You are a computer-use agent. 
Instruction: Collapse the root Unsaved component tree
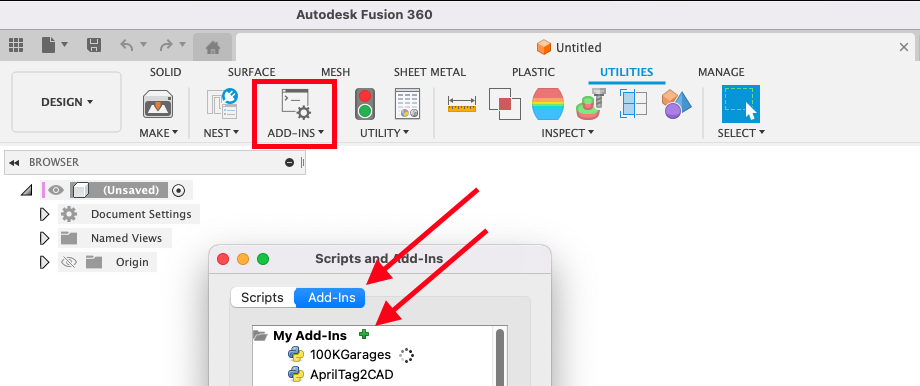26,190
